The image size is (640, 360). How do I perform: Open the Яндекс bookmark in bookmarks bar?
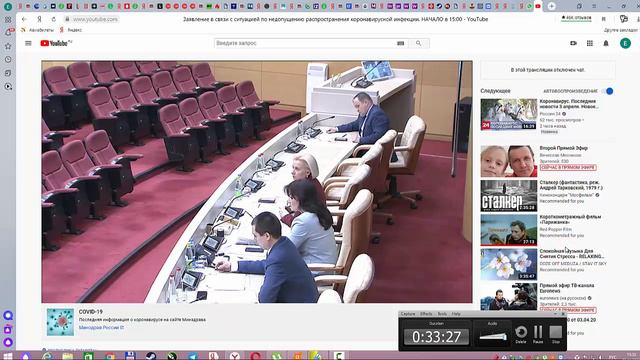[x=71, y=30]
